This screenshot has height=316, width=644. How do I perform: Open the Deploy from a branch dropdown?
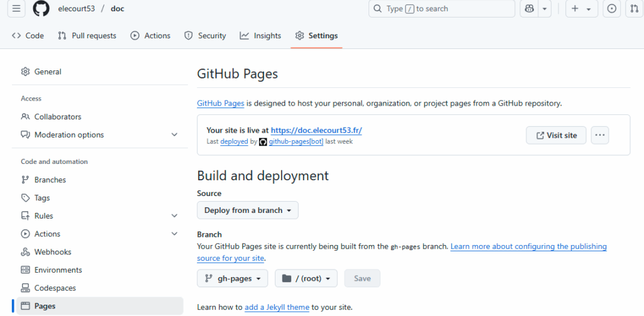248,210
